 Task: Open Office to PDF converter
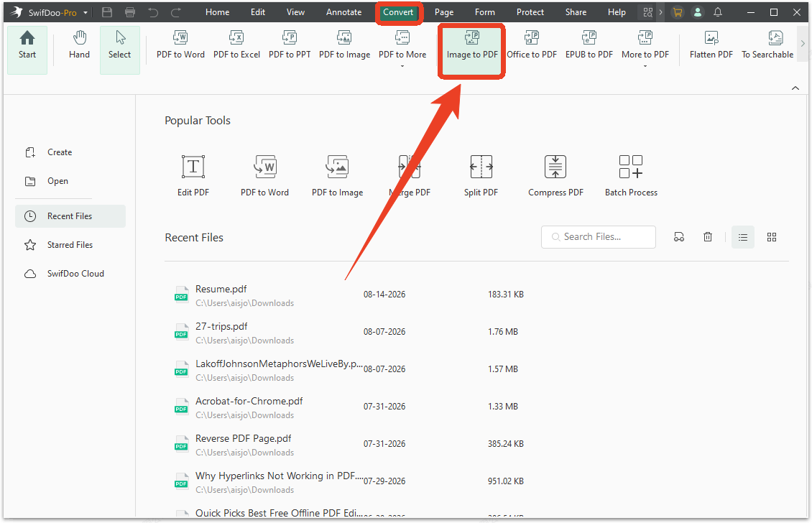click(532, 45)
